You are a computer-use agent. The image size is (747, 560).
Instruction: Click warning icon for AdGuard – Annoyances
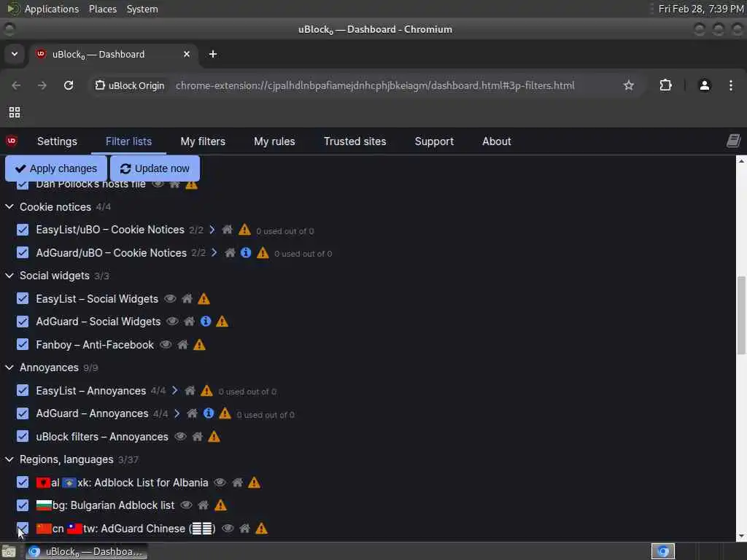225,413
